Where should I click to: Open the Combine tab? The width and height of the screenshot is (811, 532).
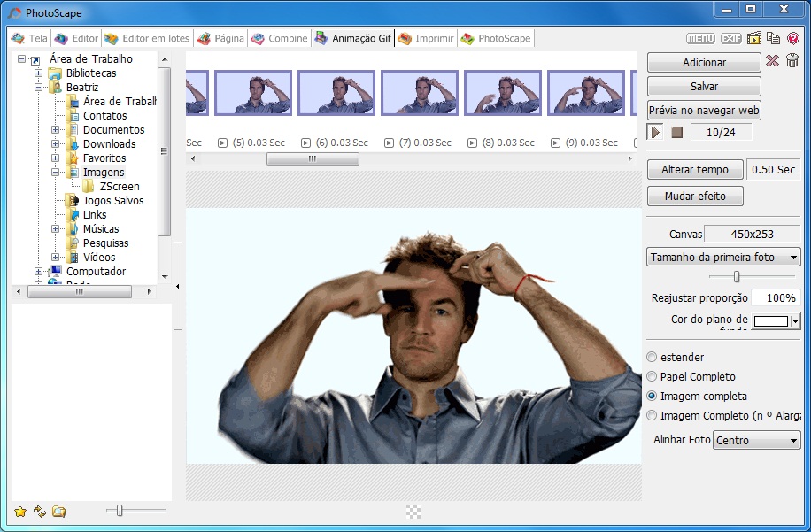tap(279, 39)
